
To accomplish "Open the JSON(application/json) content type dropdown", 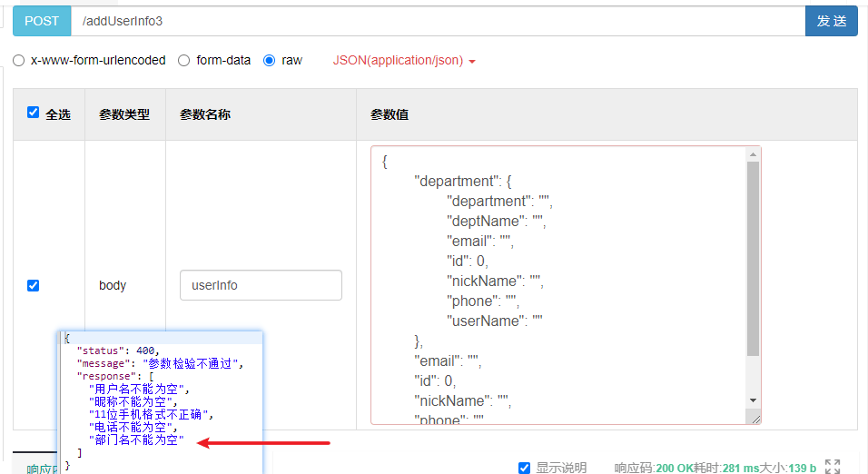I will coord(404,61).
